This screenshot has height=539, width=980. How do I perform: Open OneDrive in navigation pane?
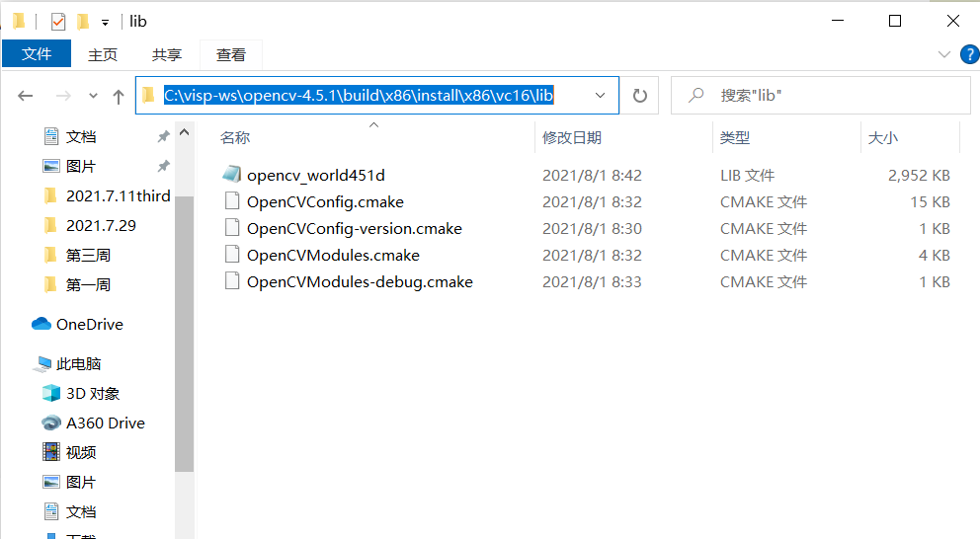coord(89,324)
